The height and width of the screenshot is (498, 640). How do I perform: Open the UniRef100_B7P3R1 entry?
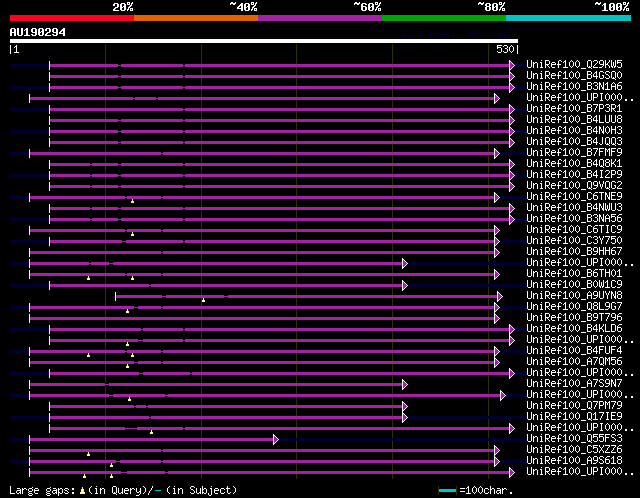click(x=574, y=109)
